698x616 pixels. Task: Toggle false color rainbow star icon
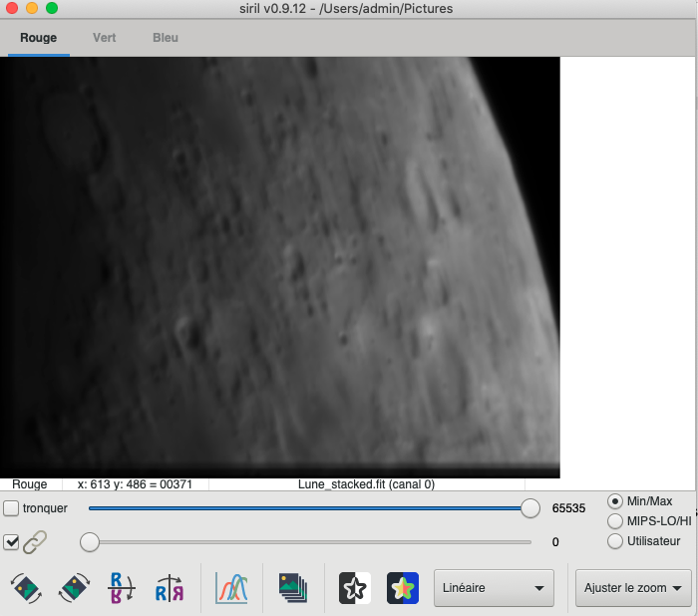tap(403, 588)
